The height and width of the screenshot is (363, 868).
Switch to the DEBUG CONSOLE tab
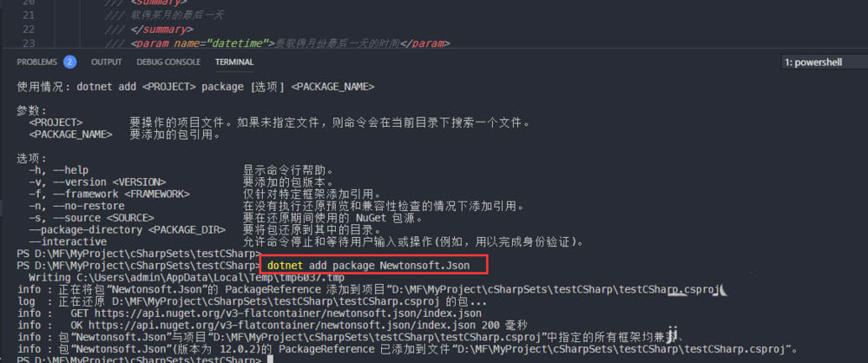pos(168,62)
